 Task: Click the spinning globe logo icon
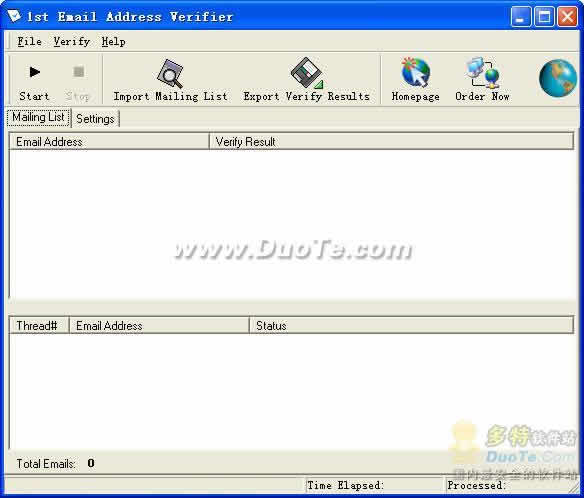[x=558, y=78]
